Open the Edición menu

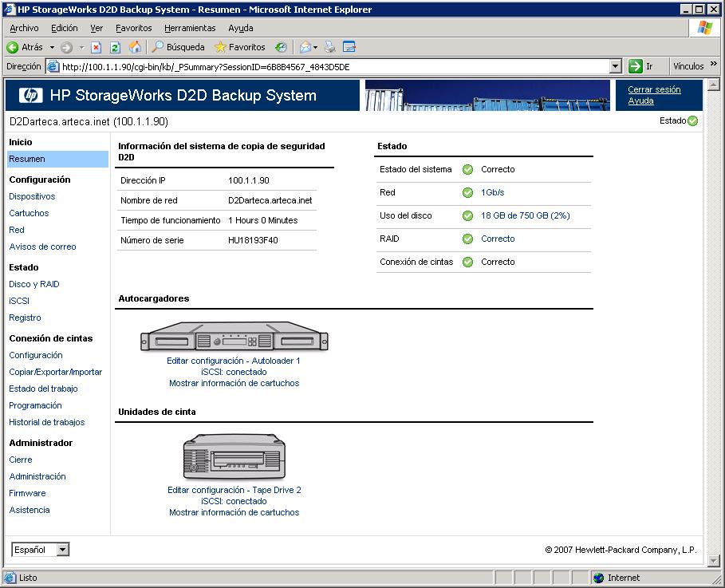point(65,28)
